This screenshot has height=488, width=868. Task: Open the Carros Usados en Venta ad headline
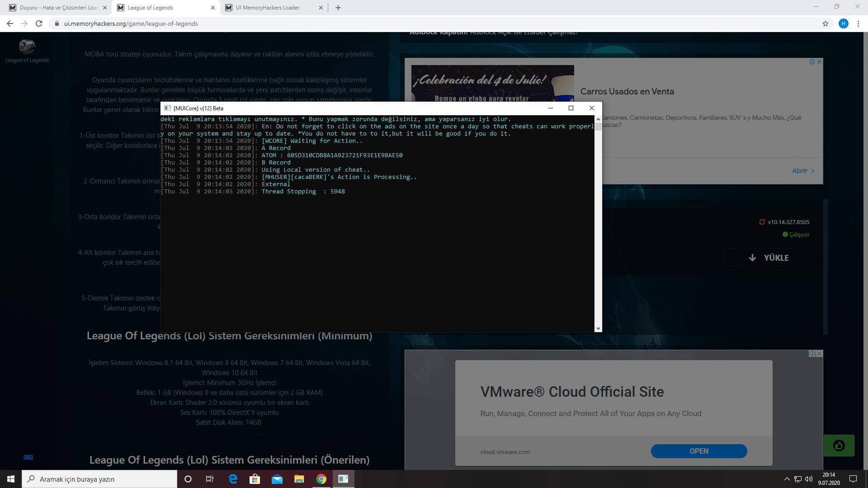tap(627, 91)
